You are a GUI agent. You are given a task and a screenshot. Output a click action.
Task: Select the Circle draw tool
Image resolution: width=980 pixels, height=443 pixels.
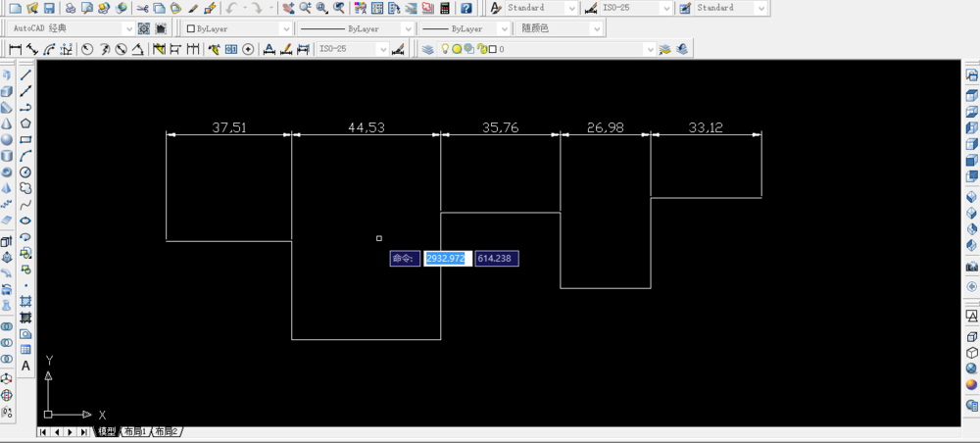[25, 172]
